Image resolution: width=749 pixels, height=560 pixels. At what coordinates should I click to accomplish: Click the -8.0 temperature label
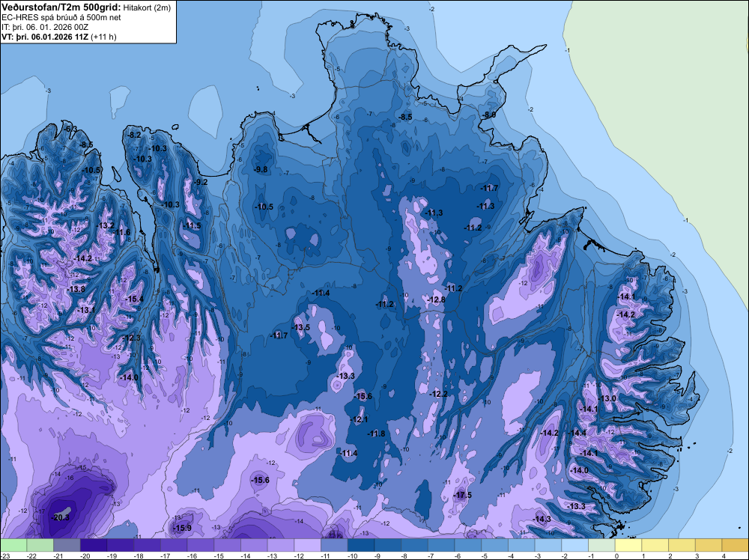tap(488, 115)
